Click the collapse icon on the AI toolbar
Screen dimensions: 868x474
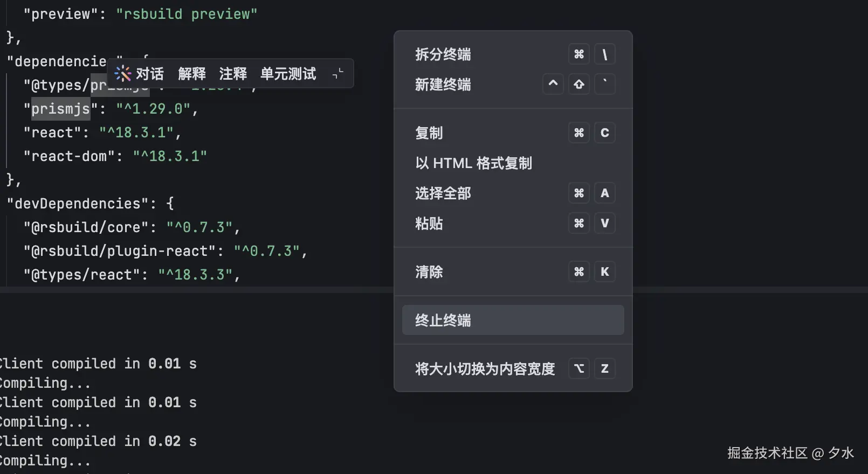click(x=338, y=74)
